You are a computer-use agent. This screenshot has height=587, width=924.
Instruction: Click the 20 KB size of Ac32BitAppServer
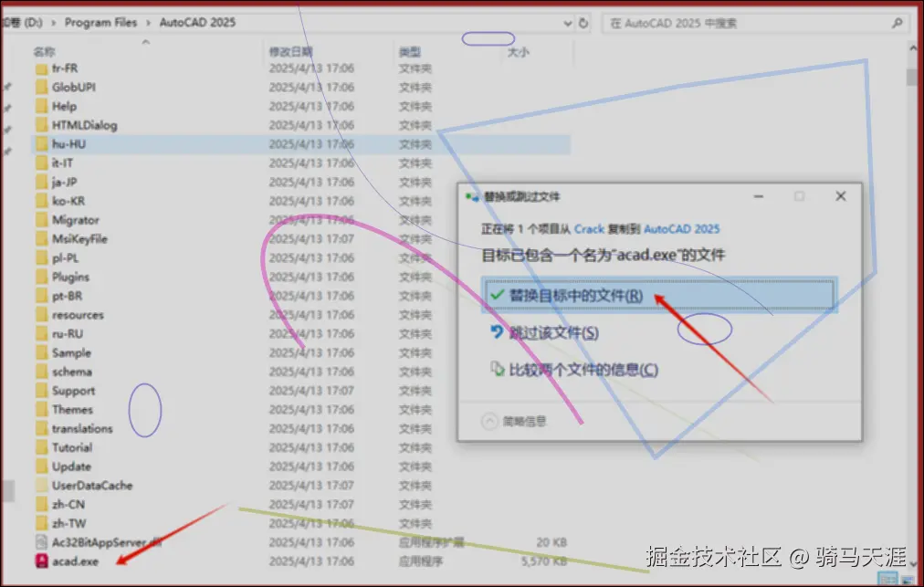coord(551,542)
